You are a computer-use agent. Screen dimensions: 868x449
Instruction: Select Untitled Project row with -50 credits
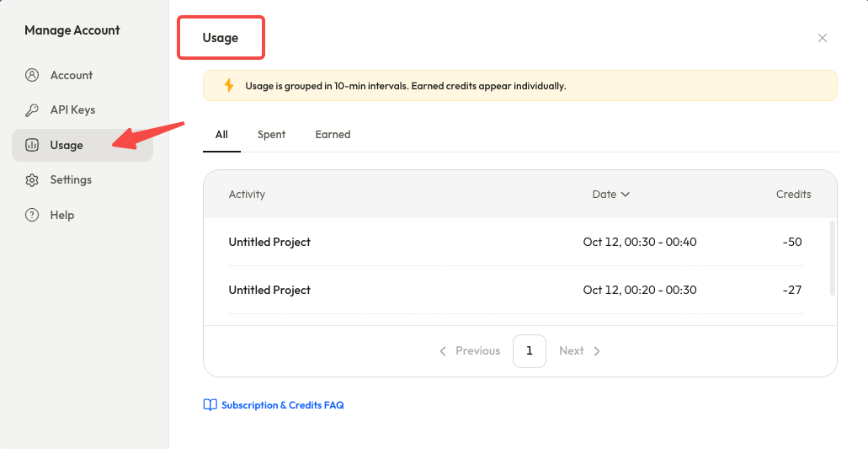coord(515,242)
